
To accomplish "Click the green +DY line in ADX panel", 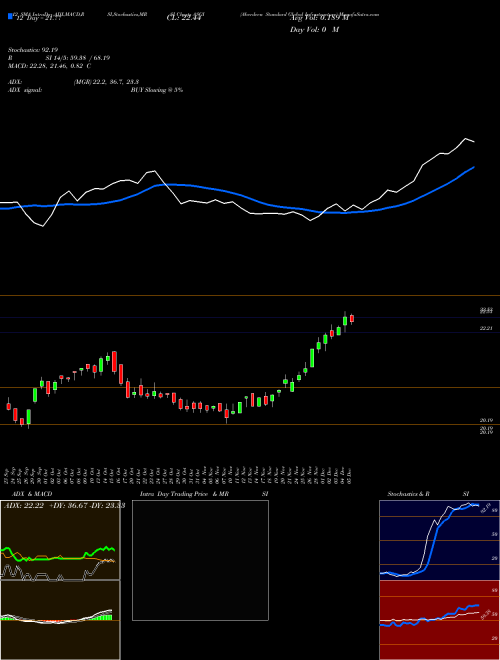I will (x=58, y=554).
